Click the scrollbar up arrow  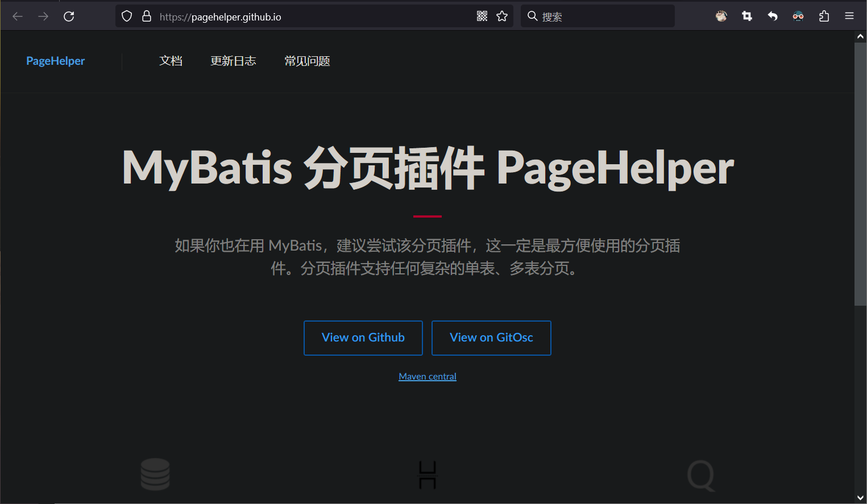click(860, 36)
